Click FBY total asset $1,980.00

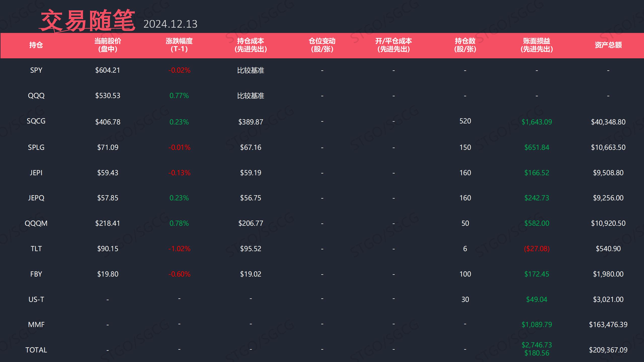pos(608,274)
